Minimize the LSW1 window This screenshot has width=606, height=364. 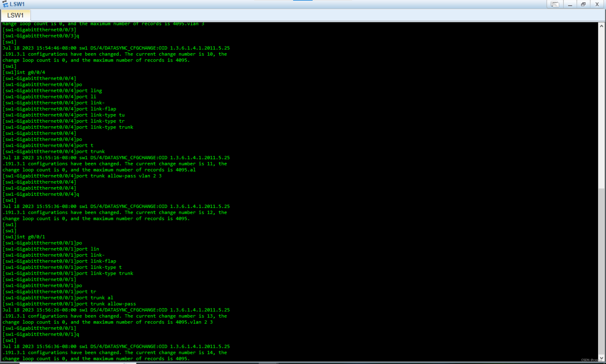click(570, 4)
